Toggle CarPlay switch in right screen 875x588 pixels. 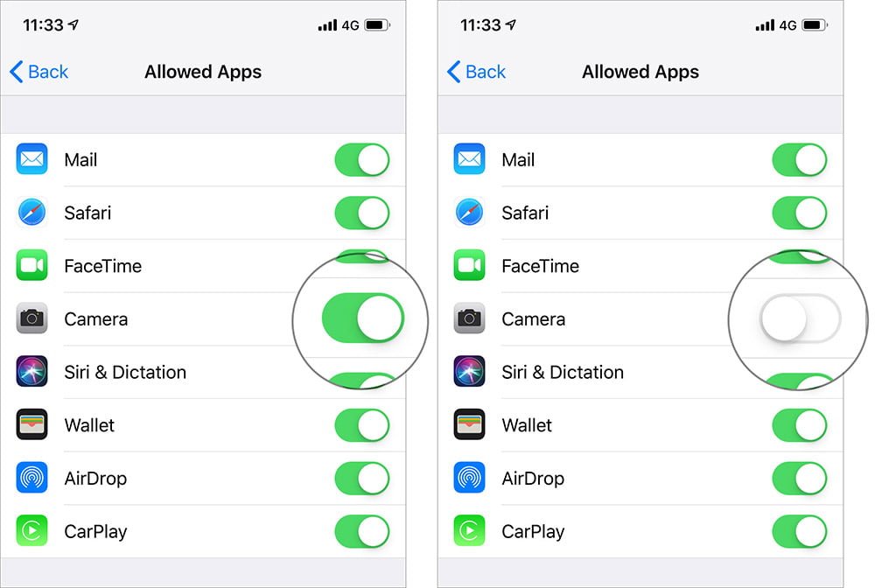click(800, 531)
